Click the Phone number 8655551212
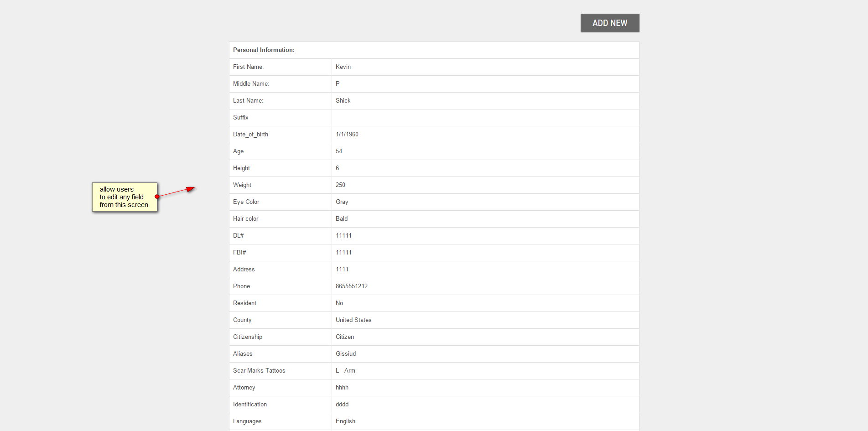Screen dimensions: 868x431 coord(352,286)
